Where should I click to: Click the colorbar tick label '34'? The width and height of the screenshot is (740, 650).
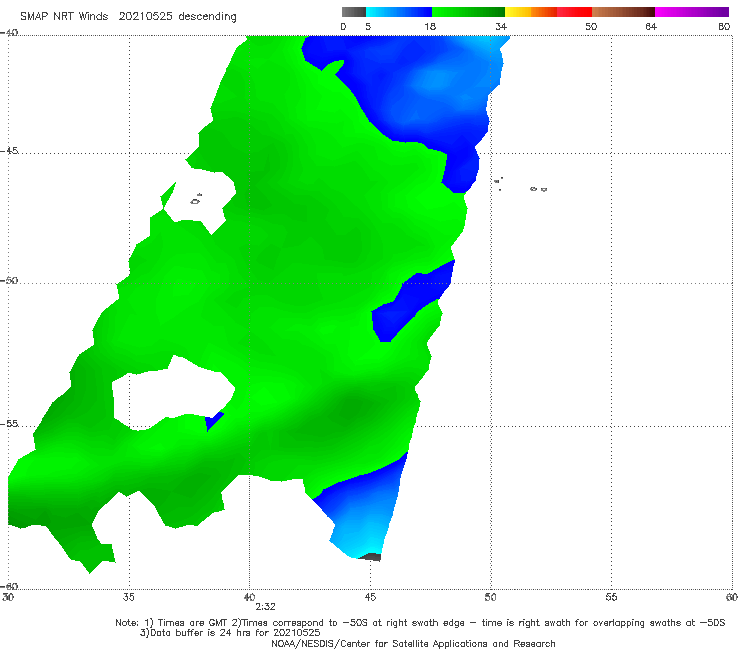point(501,26)
